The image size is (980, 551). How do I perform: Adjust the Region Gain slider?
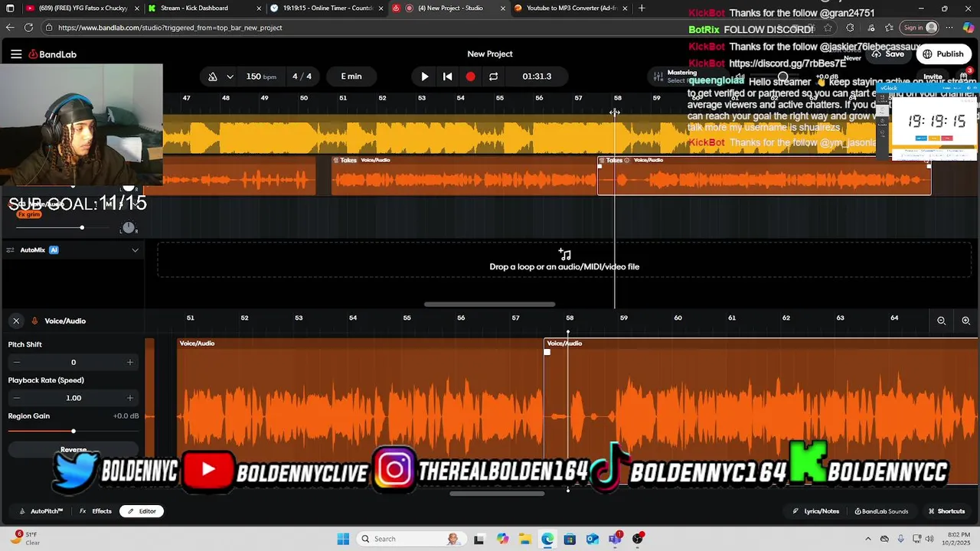pyautogui.click(x=73, y=432)
